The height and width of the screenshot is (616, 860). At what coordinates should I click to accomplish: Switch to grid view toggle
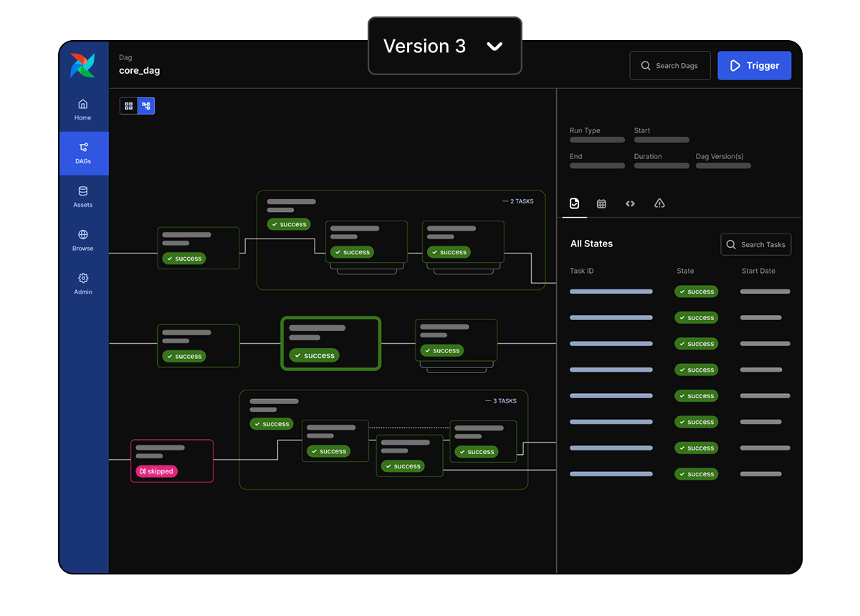pos(129,106)
